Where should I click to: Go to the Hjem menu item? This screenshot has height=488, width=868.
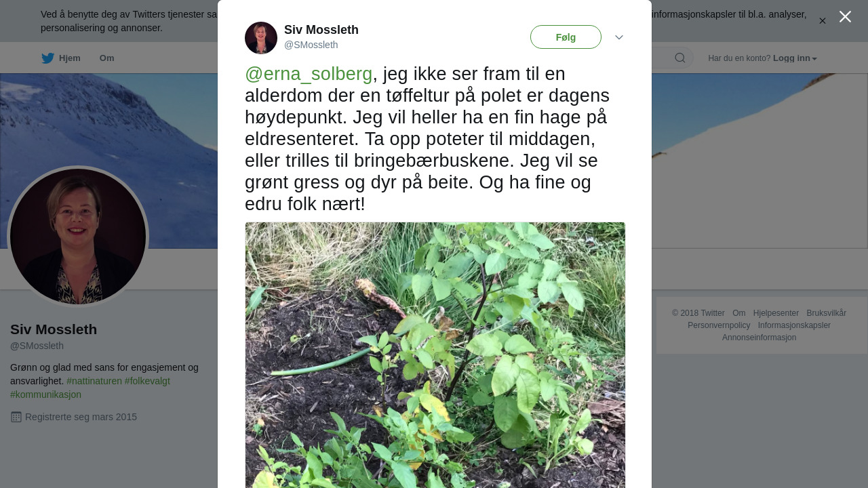[69, 58]
